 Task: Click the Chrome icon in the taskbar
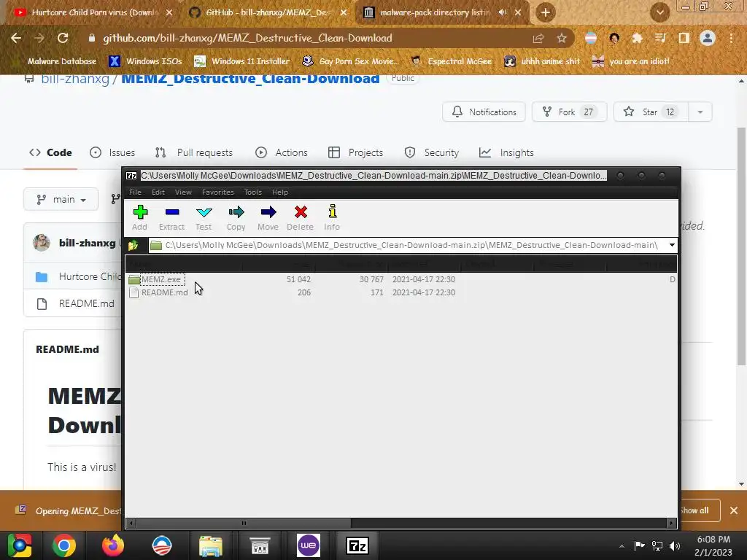64,545
